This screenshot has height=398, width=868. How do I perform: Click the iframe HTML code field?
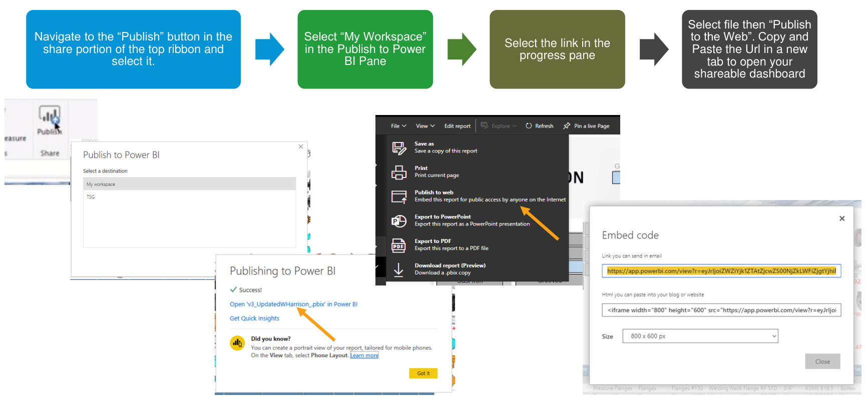[721, 310]
